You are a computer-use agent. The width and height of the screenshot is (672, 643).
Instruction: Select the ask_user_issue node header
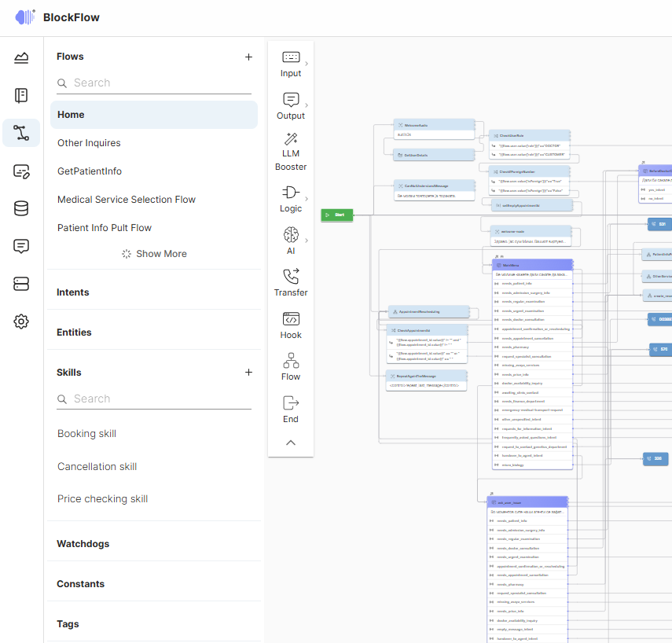(x=527, y=502)
